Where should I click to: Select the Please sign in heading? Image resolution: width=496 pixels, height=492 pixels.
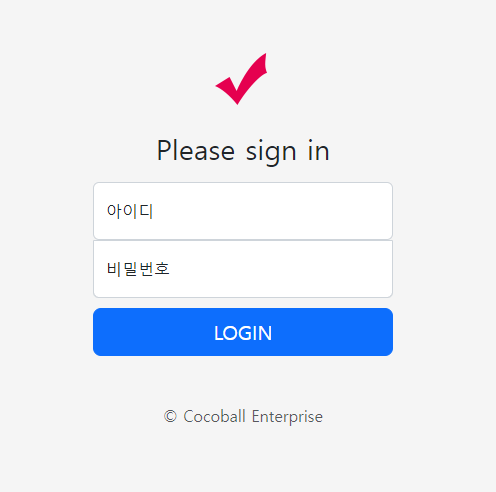click(x=243, y=151)
